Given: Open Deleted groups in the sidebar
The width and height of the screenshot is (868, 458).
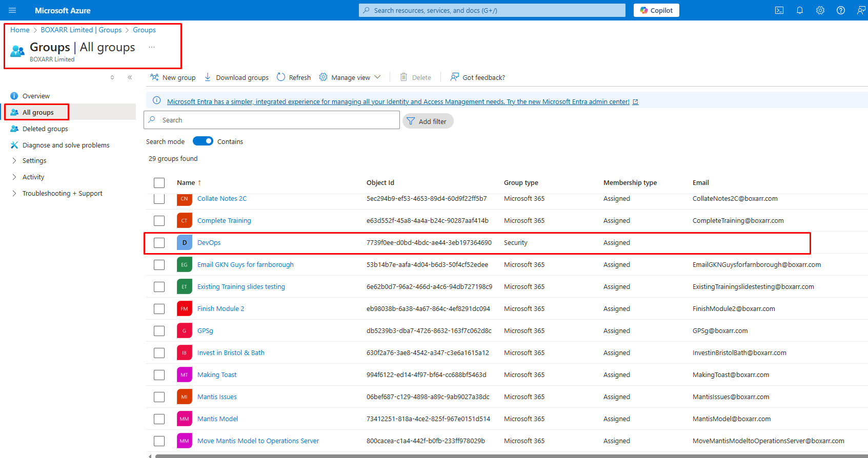Looking at the screenshot, I should (x=45, y=129).
